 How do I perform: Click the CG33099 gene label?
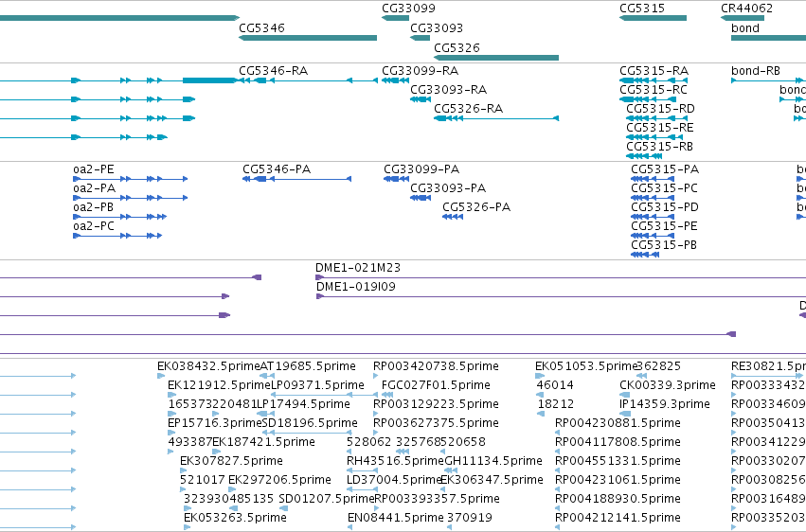pos(408,9)
